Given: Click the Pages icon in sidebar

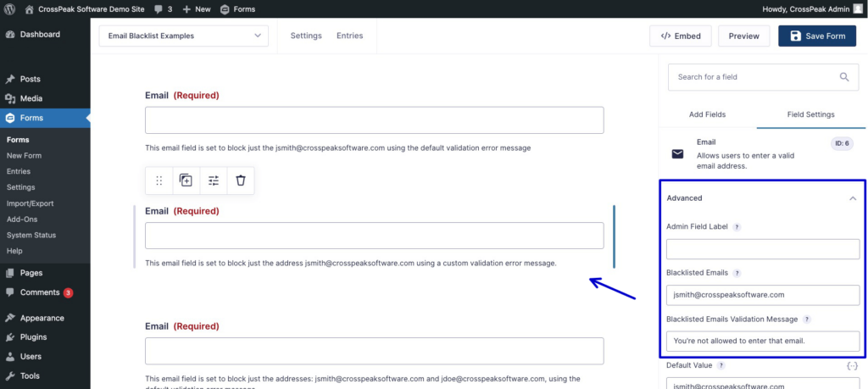Looking at the screenshot, I should (10, 273).
